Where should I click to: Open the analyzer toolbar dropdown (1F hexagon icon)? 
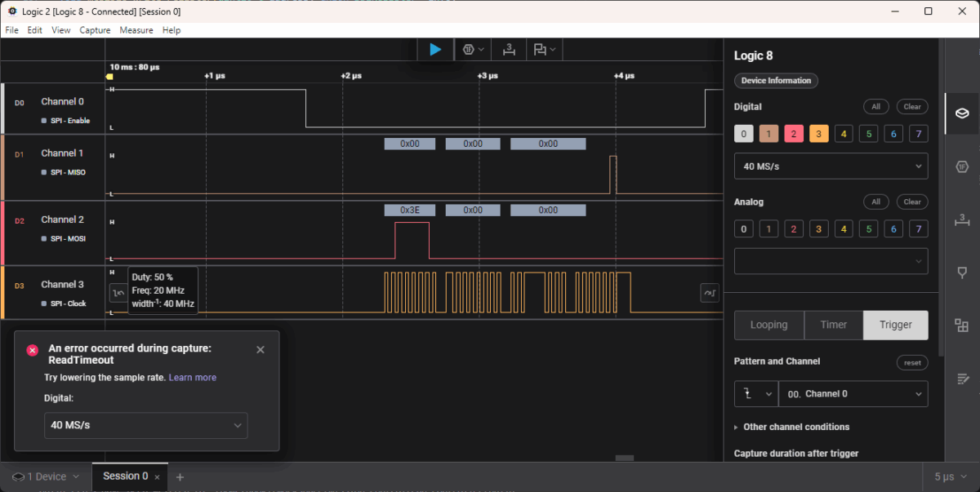coord(474,50)
